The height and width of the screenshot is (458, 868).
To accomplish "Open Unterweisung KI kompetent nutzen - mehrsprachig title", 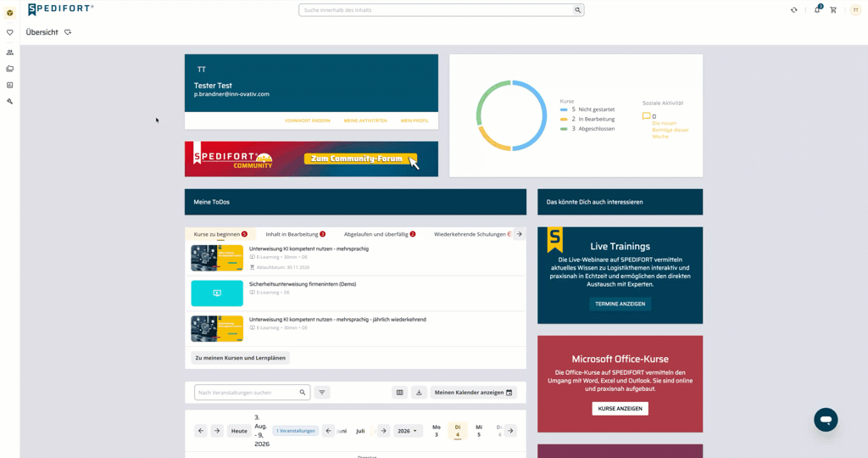I will pyautogui.click(x=309, y=249).
